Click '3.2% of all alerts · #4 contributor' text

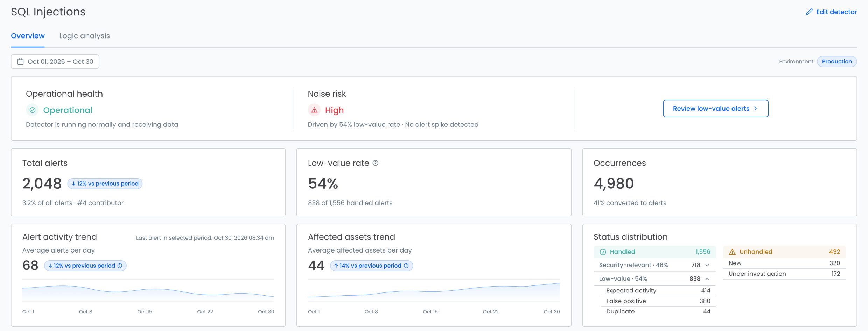tap(73, 203)
